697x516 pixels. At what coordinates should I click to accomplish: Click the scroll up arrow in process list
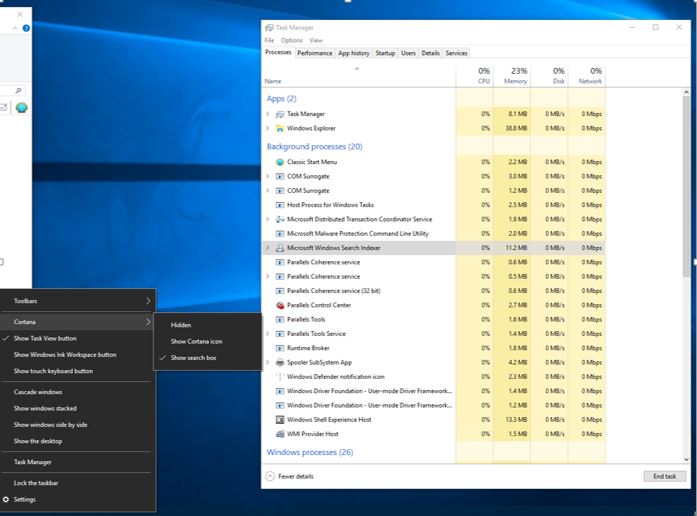[x=686, y=92]
